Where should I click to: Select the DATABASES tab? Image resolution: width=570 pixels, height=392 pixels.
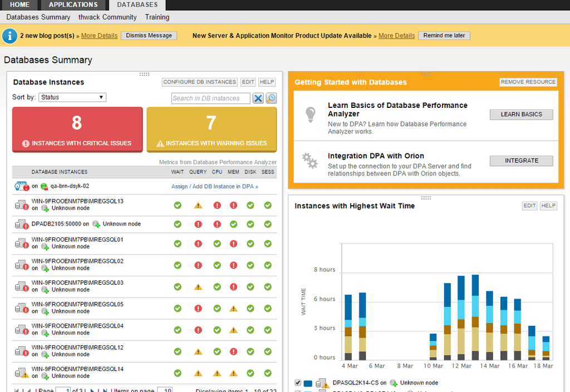(x=137, y=4)
